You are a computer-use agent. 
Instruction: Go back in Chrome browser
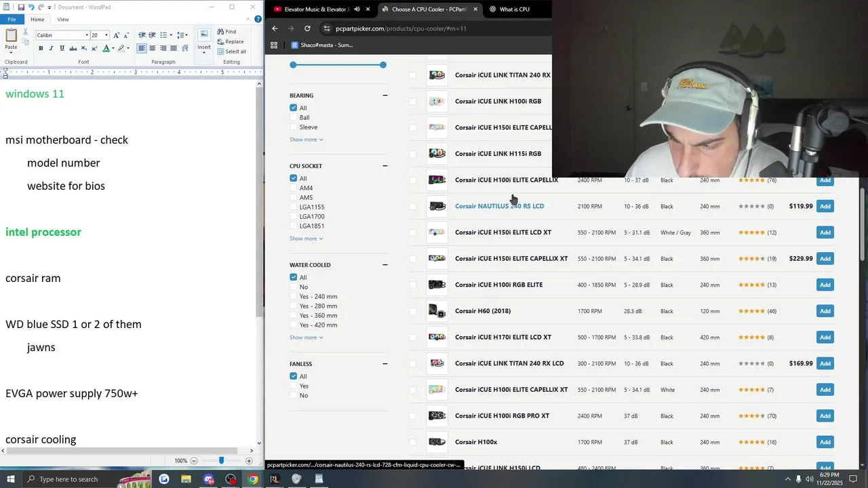(x=275, y=28)
